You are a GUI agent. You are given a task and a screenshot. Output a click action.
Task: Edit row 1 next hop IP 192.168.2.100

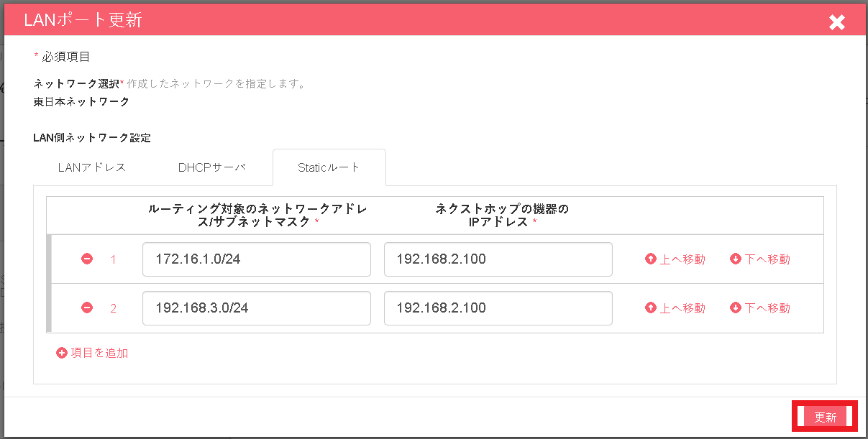(x=498, y=259)
